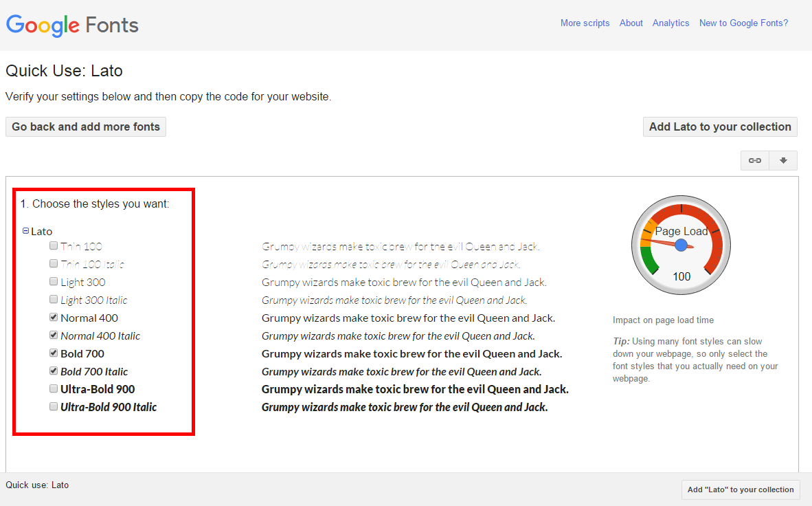Click Go back and add more fonts

point(86,127)
